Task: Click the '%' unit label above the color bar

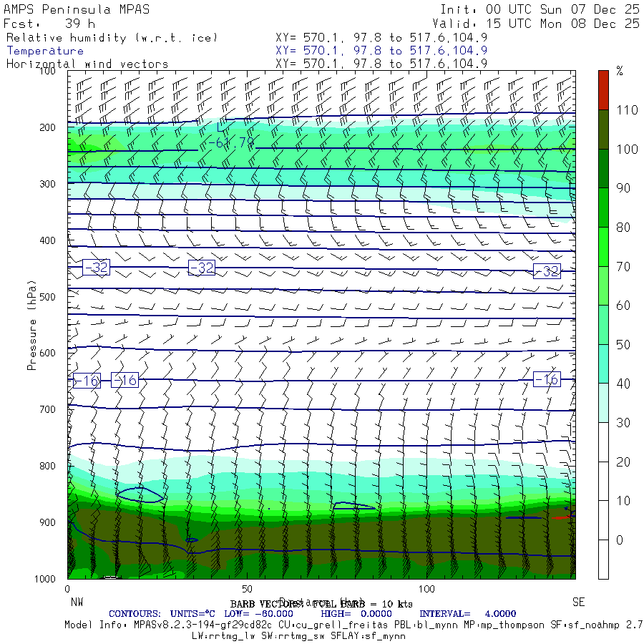Action: [620, 71]
